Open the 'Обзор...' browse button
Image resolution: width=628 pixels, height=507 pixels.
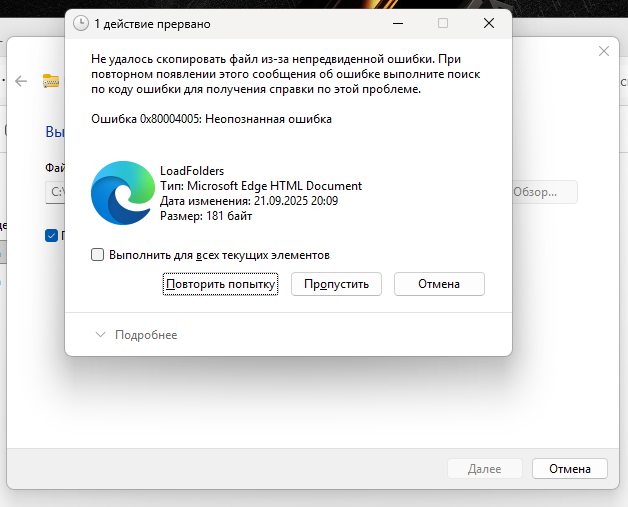[544, 191]
